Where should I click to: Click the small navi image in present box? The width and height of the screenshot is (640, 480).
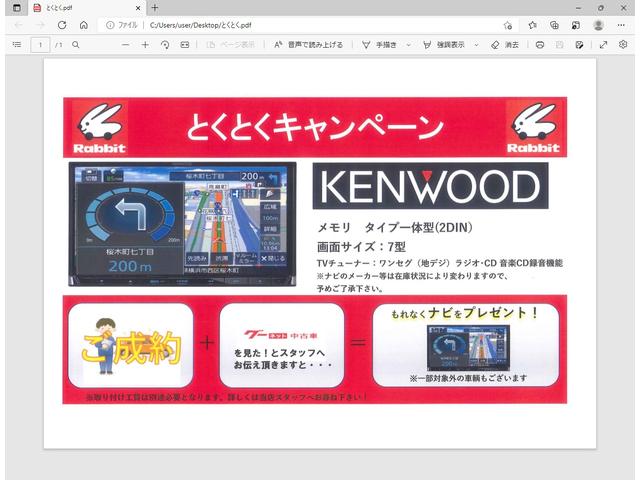point(468,347)
